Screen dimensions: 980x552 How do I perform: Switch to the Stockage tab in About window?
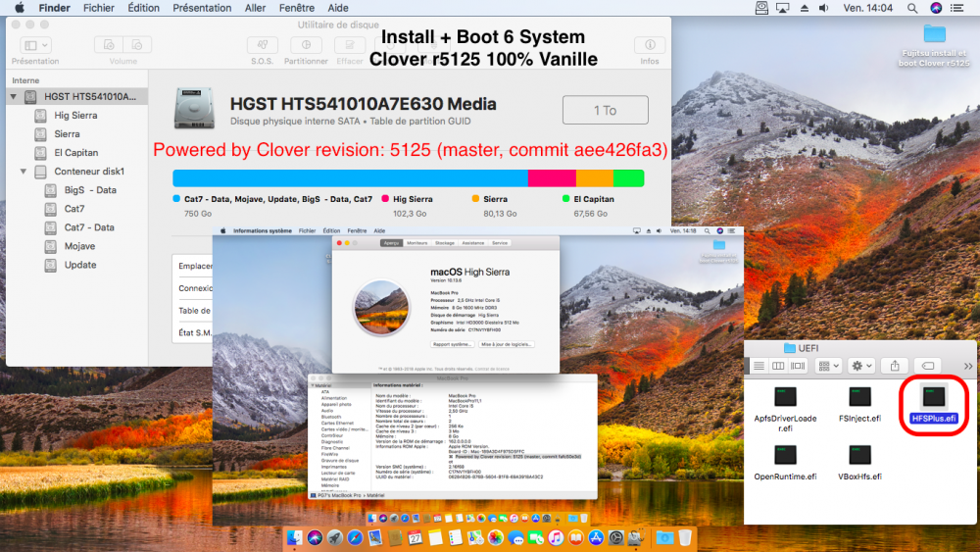pyautogui.click(x=444, y=243)
